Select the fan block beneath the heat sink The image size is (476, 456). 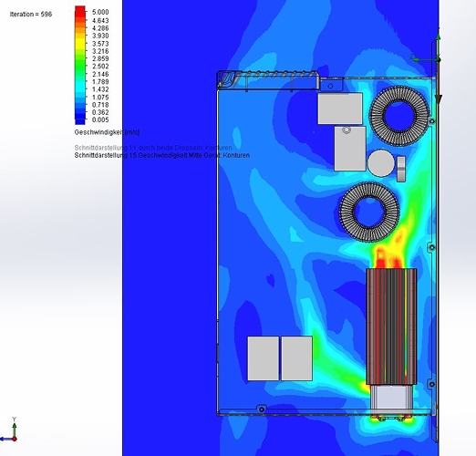391,399
